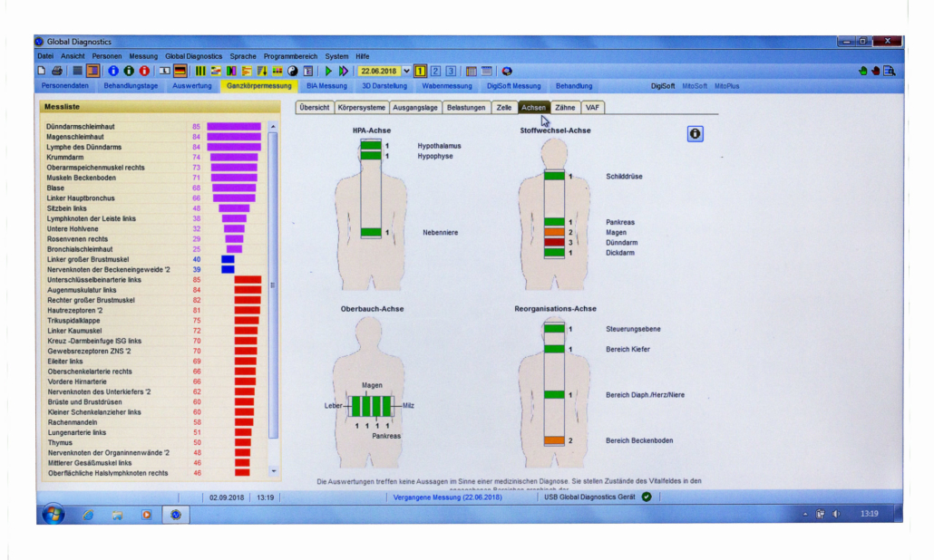The height and width of the screenshot is (560, 934).
Task: Click the down arrow of Messliste scrollbar
Action: tap(274, 470)
